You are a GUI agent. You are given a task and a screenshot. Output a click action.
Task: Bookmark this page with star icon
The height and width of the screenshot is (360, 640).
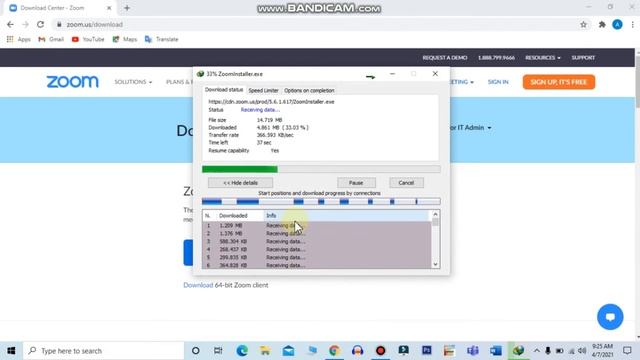[583, 24]
